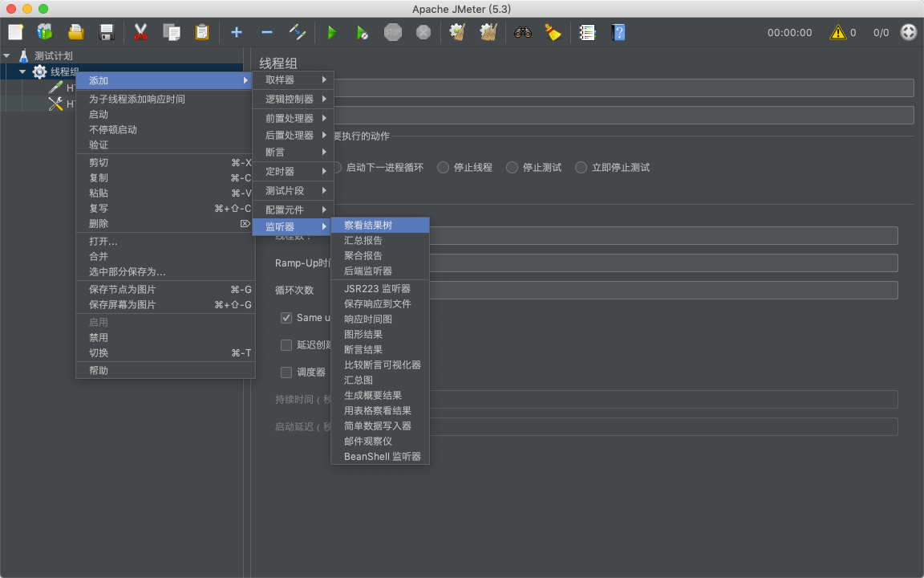Uncheck the Same user checkbox
The height and width of the screenshot is (578, 924).
286,318
